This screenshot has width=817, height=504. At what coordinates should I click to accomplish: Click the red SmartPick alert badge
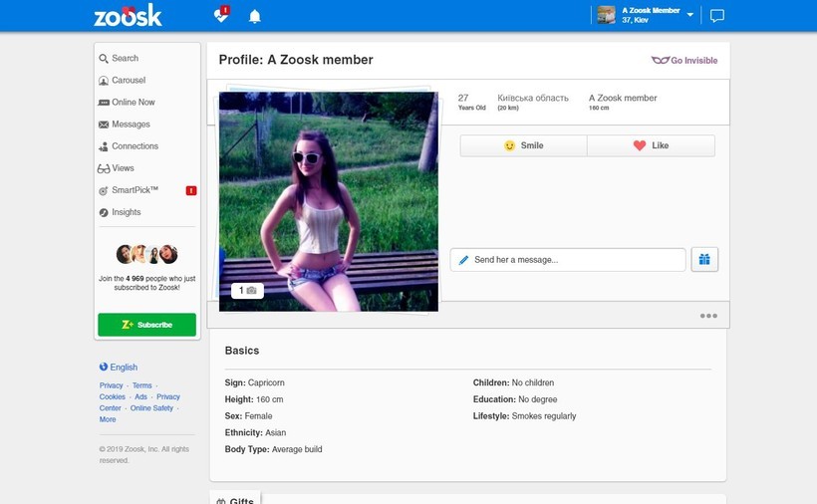191,190
